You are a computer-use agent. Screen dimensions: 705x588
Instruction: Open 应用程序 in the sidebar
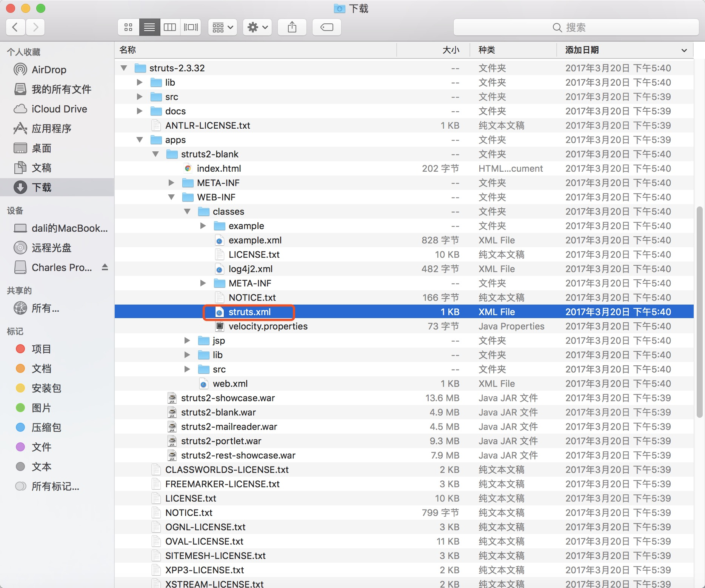point(57,129)
